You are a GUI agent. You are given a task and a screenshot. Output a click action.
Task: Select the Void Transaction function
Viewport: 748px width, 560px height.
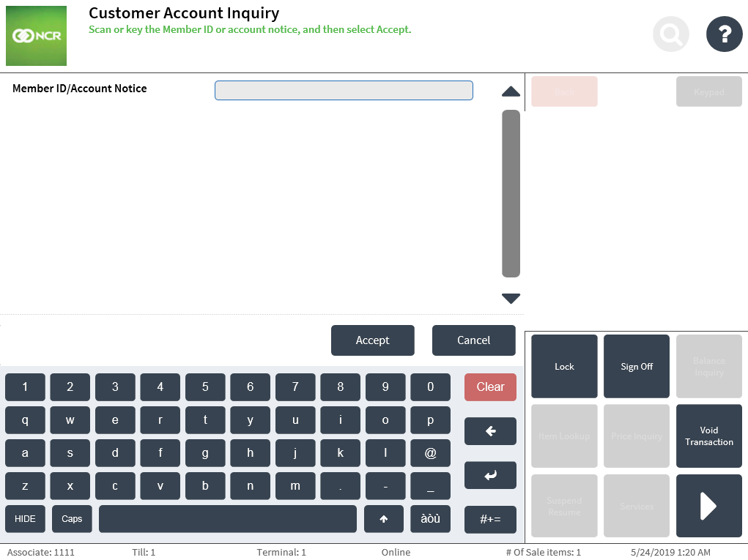tap(708, 436)
